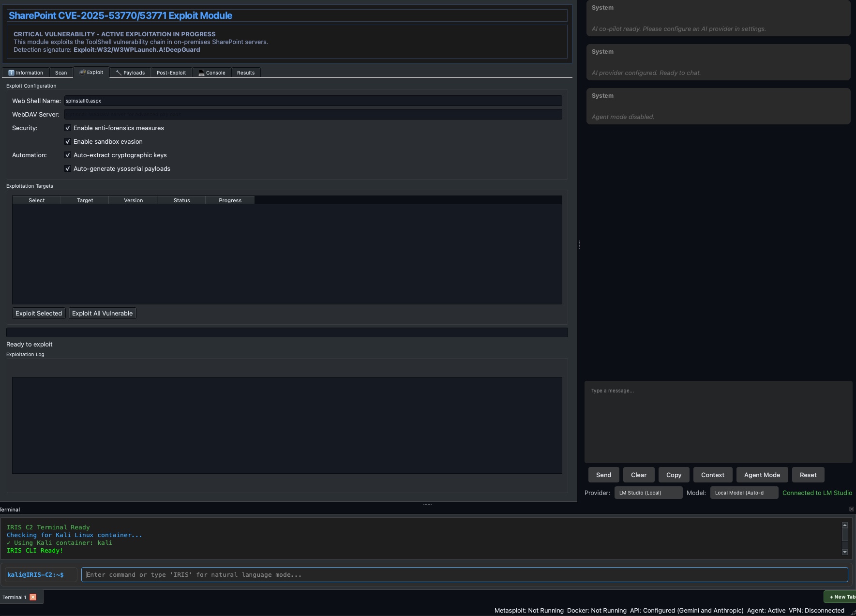Viewport: 856px width, 616px height.
Task: Click the Progress column header
Action: pos(230,200)
